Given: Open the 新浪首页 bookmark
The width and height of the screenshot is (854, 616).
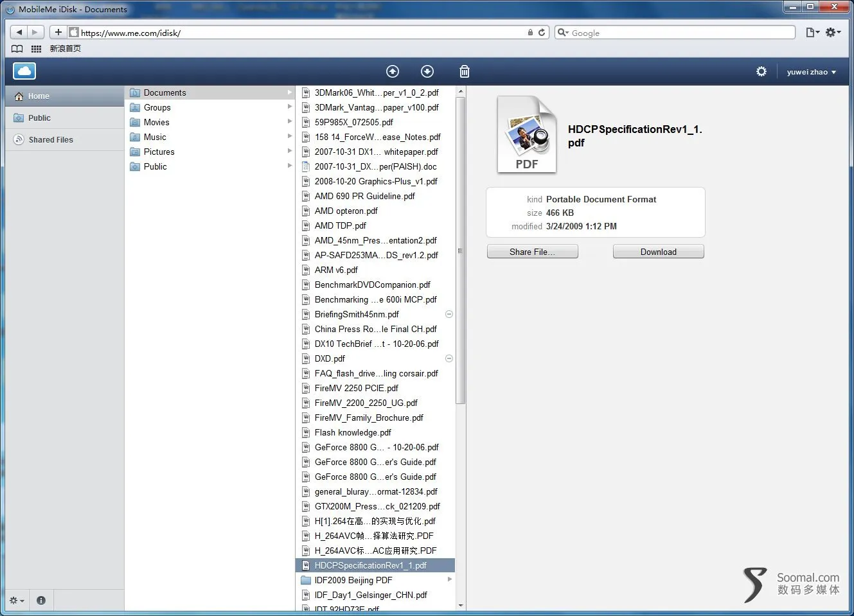Looking at the screenshot, I should 65,49.
